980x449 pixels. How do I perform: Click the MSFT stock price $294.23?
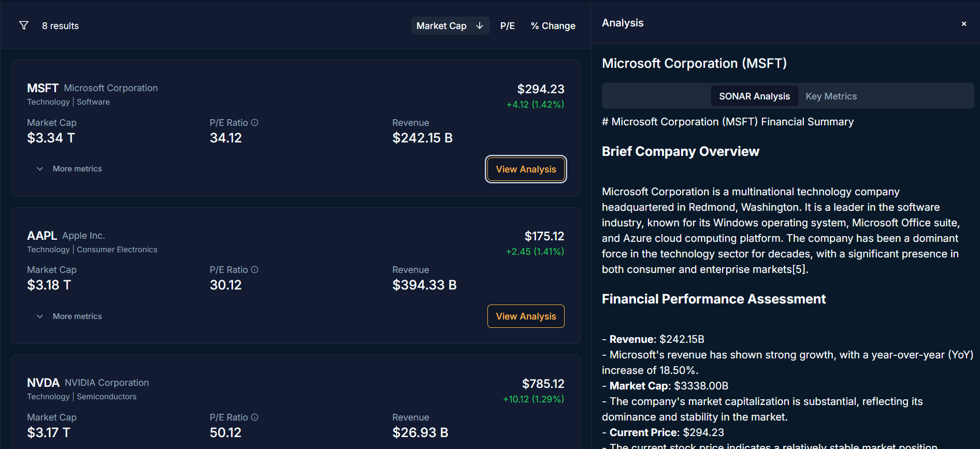pyautogui.click(x=541, y=89)
